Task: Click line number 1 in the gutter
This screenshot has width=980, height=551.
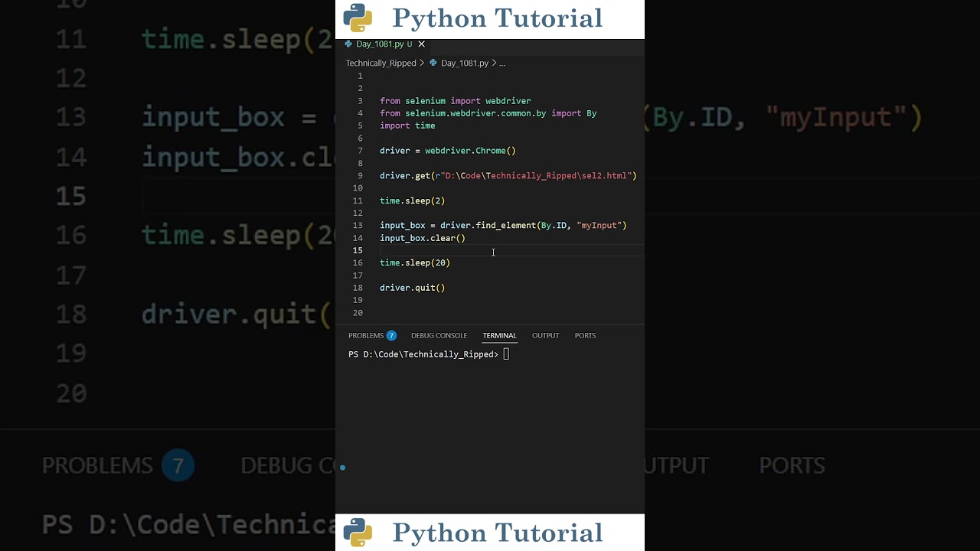Action: click(x=360, y=76)
